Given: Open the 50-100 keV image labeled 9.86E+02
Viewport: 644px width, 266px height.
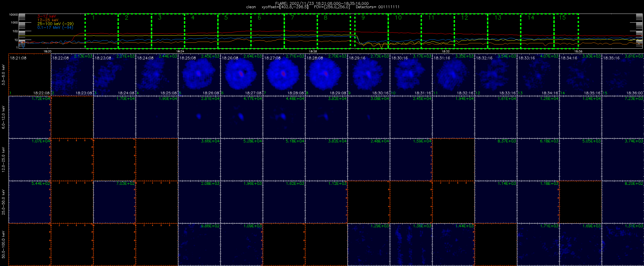Looking at the screenshot, I should coord(199,244).
